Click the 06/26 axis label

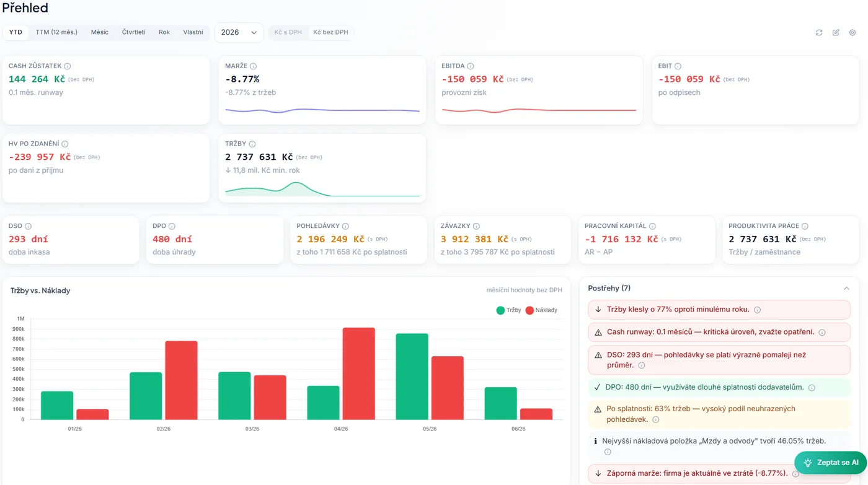coord(518,429)
